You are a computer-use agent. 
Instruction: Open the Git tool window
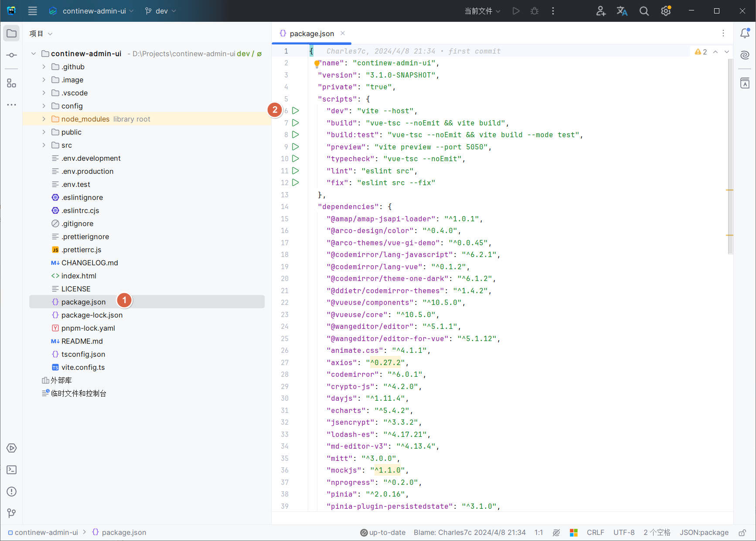(x=12, y=514)
